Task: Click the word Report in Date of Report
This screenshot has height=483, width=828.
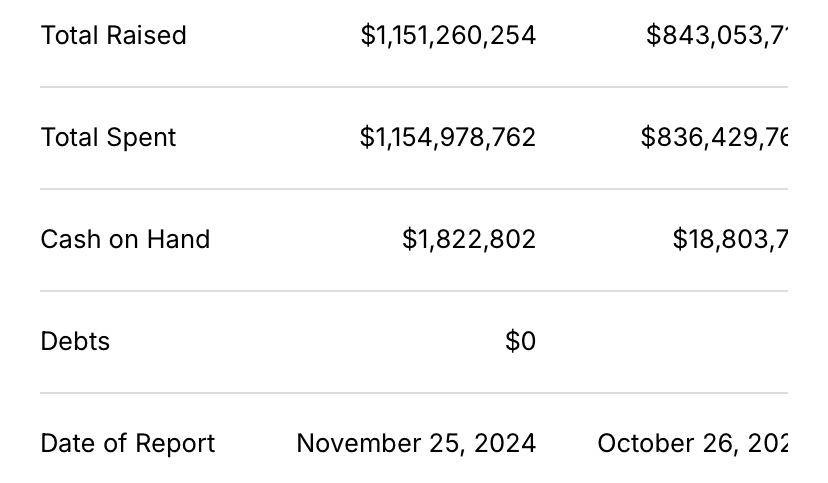Action: [x=175, y=444]
